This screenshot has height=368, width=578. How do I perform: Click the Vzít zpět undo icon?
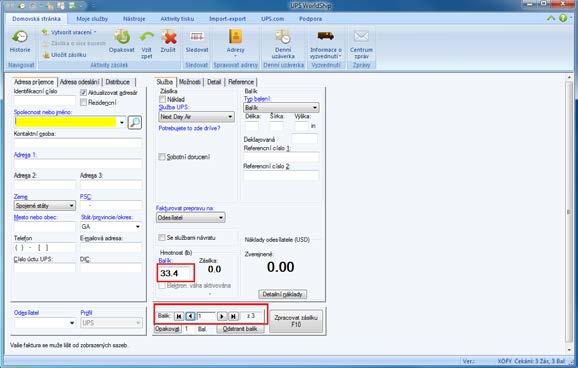(146, 44)
